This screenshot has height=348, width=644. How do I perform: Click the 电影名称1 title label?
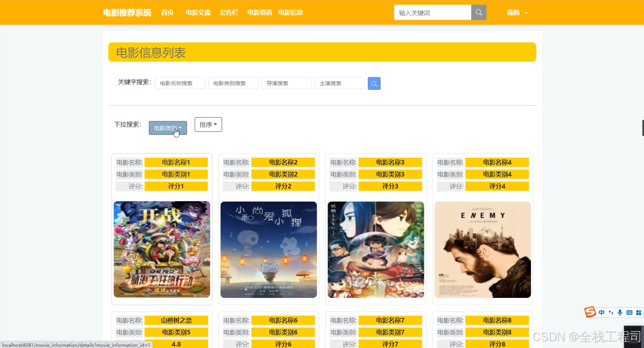click(176, 162)
